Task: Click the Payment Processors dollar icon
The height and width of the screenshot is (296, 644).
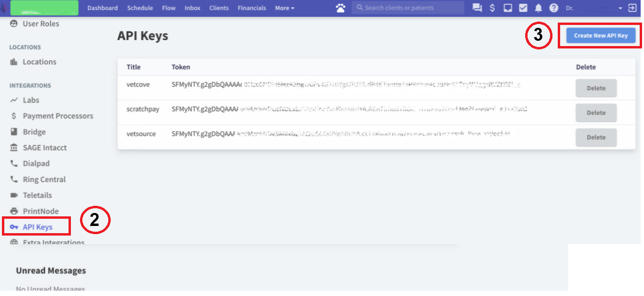Action: point(13,116)
